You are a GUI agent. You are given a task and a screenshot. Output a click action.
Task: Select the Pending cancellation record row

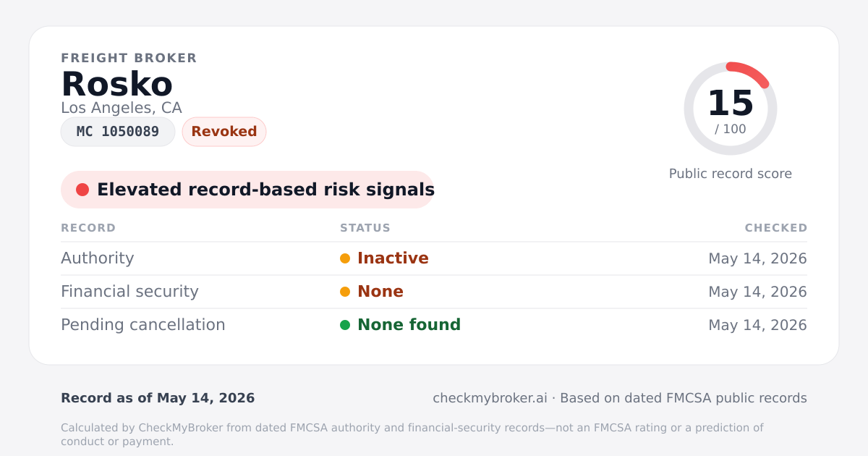pos(434,325)
